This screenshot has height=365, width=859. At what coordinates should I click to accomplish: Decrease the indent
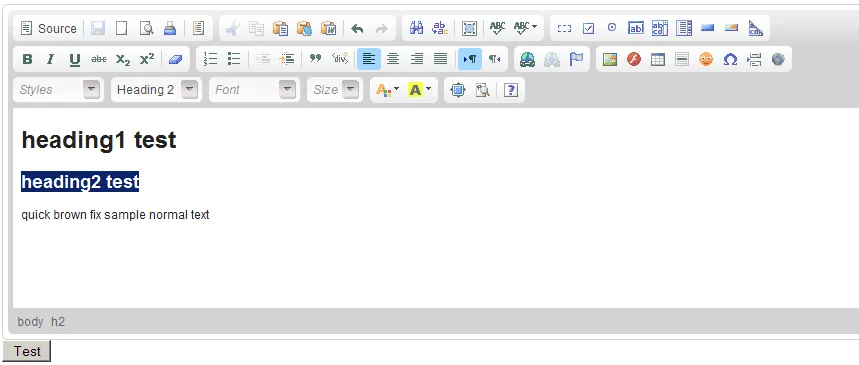263,59
